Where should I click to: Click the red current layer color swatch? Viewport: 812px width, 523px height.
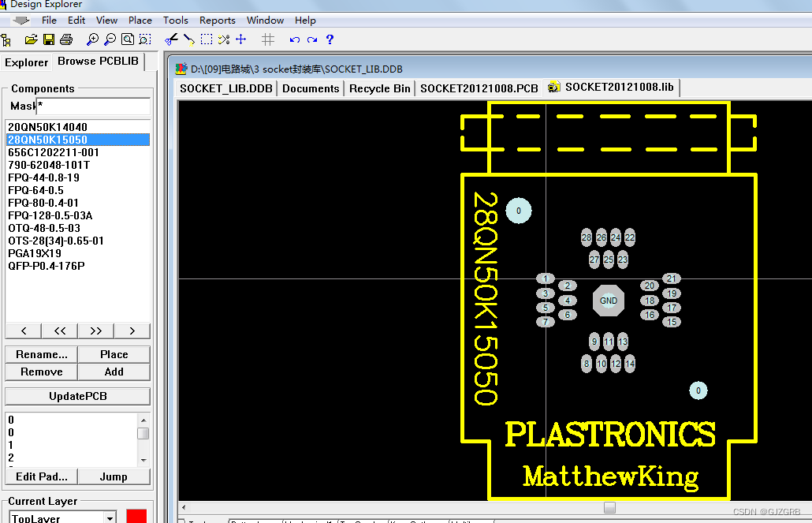pyautogui.click(x=136, y=516)
